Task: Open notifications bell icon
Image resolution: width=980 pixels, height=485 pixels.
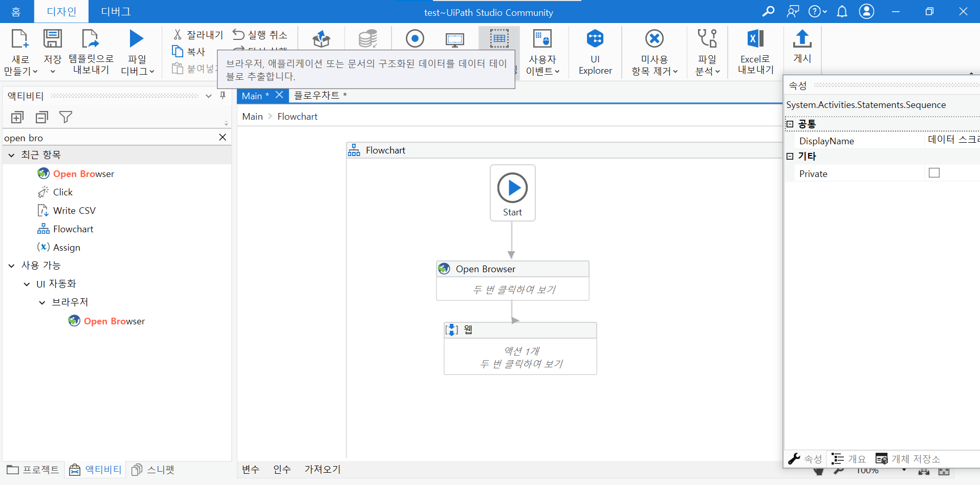Action: tap(842, 11)
